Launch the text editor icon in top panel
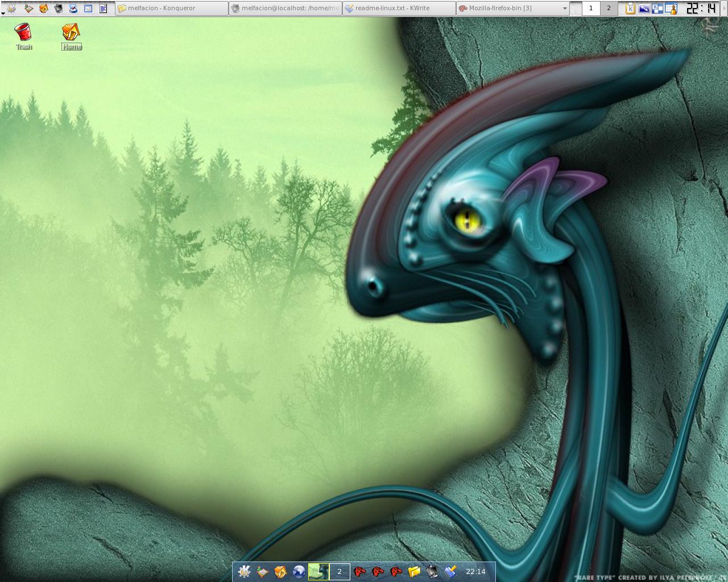This screenshot has height=582, width=728. tap(103, 9)
